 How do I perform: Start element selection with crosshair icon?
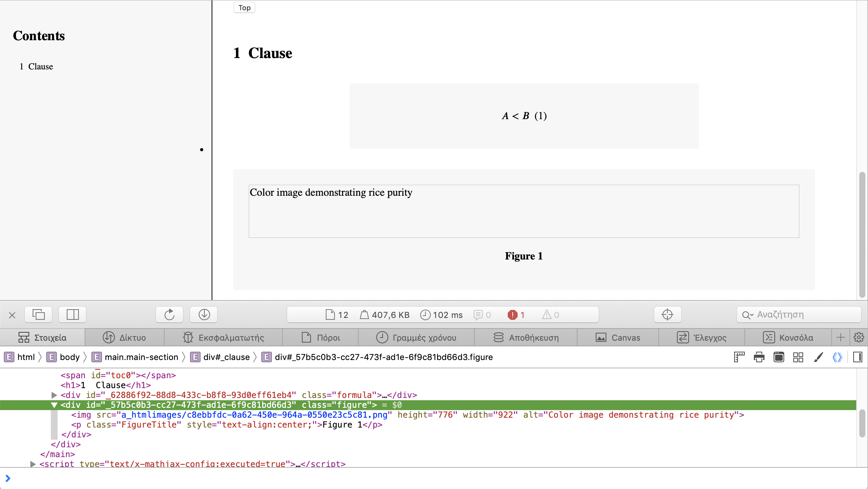pos(667,314)
